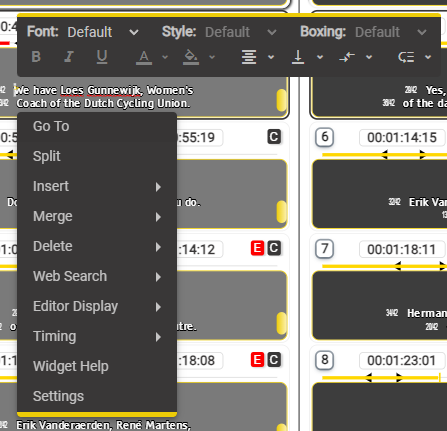This screenshot has height=431, width=447.
Task: Click the converging arrows horizontal position icon
Action: pyautogui.click(x=347, y=57)
